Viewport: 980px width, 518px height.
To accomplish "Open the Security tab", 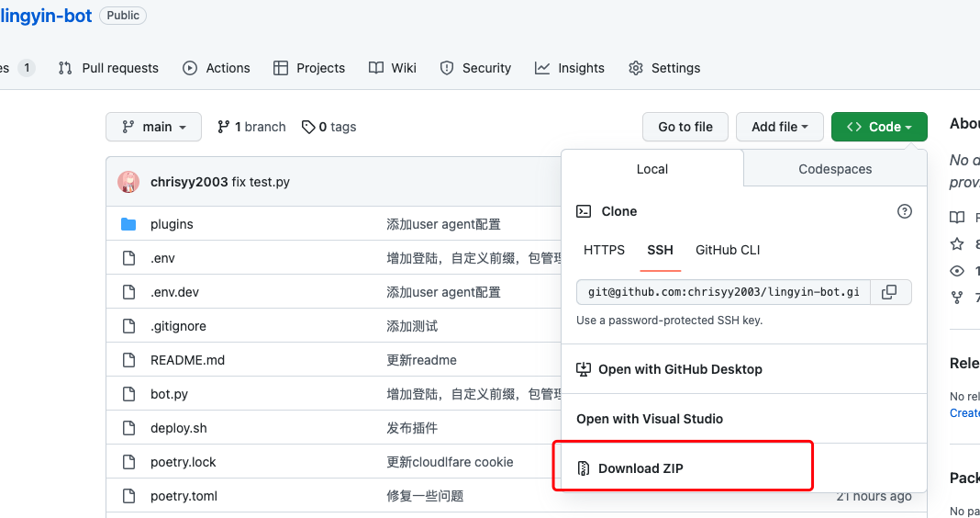I will click(475, 68).
